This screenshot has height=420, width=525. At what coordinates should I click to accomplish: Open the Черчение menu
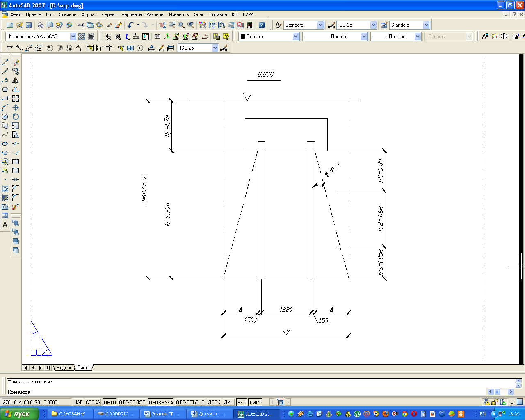(132, 14)
